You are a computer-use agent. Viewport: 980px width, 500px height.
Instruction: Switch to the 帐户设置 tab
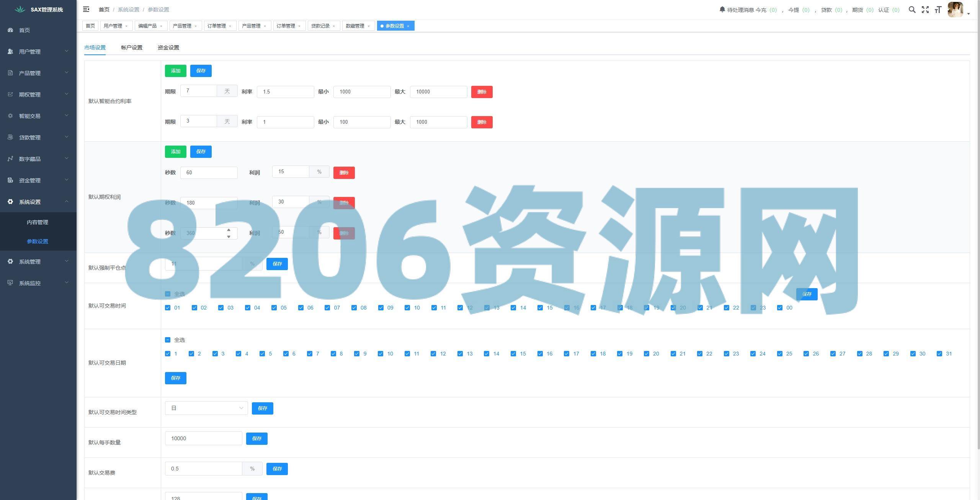click(131, 48)
